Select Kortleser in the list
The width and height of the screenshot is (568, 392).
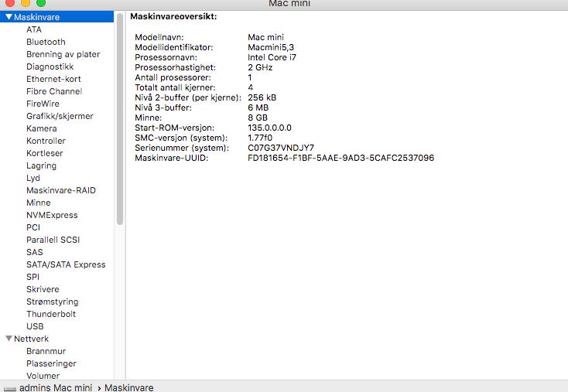click(x=45, y=153)
